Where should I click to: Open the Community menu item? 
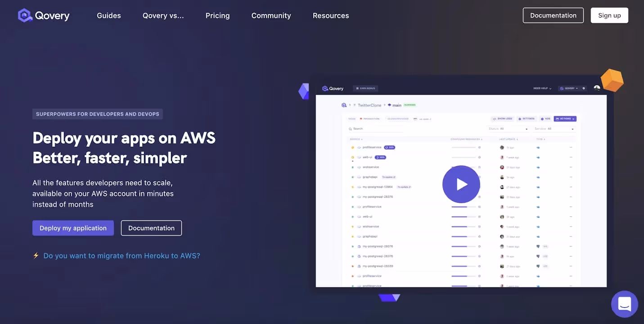(x=270, y=15)
